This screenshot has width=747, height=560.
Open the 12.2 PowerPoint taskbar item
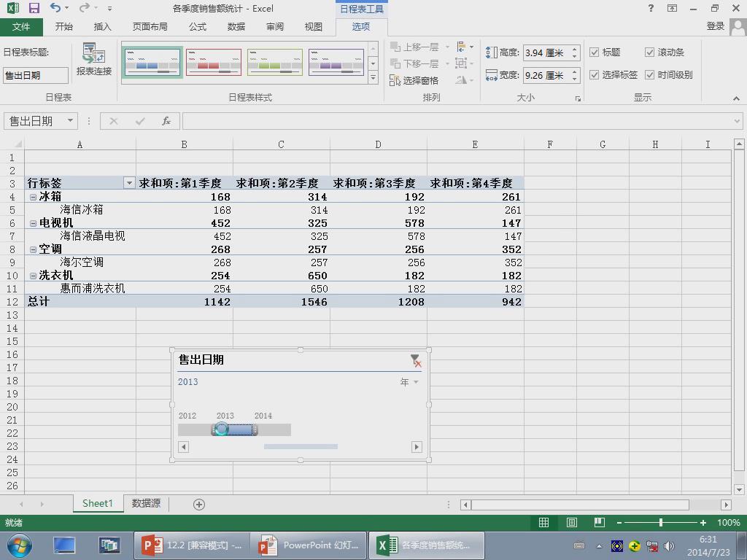click(192, 545)
